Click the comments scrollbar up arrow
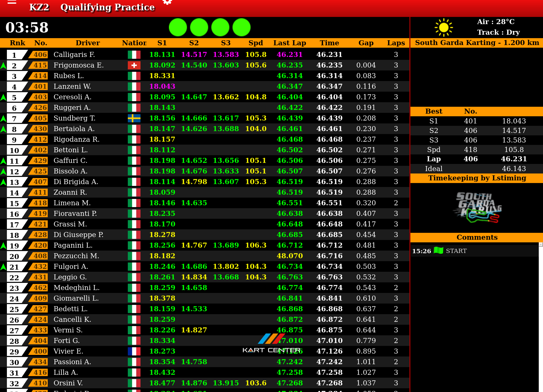 [541, 244]
